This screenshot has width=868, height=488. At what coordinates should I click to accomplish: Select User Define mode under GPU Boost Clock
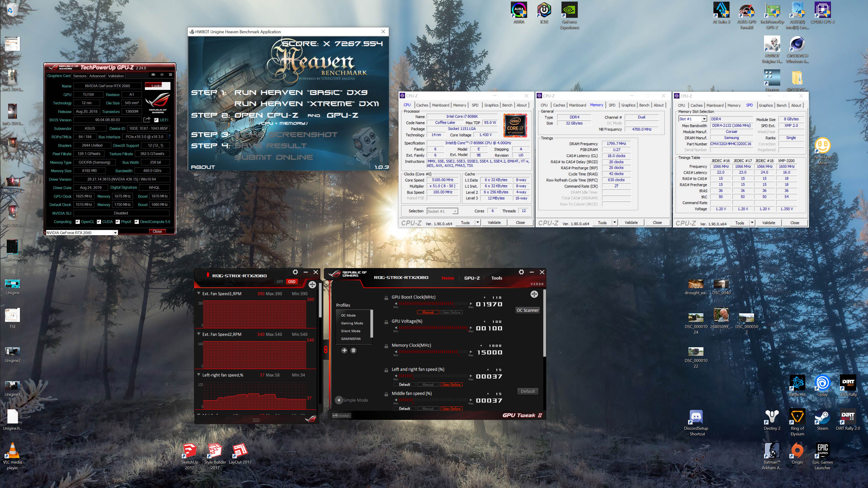451,312
